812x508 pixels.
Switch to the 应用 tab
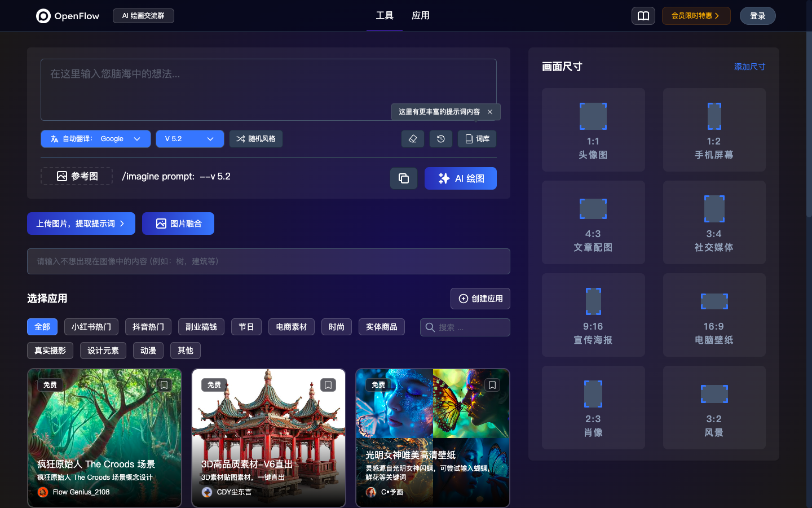[421, 16]
